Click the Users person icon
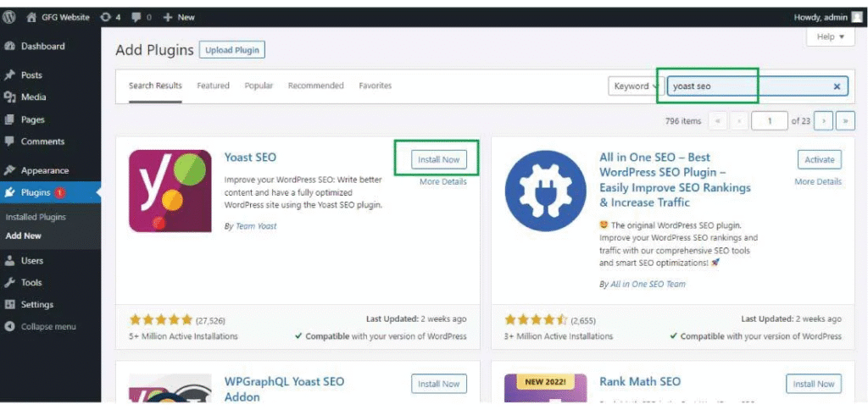Screen dimensions: 868x410 9,261
